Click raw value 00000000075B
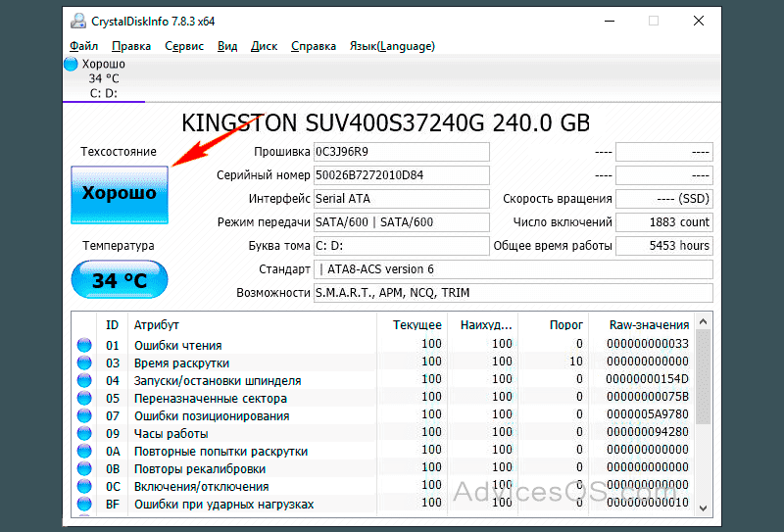Viewport: 784px width, 532px height. click(x=648, y=397)
